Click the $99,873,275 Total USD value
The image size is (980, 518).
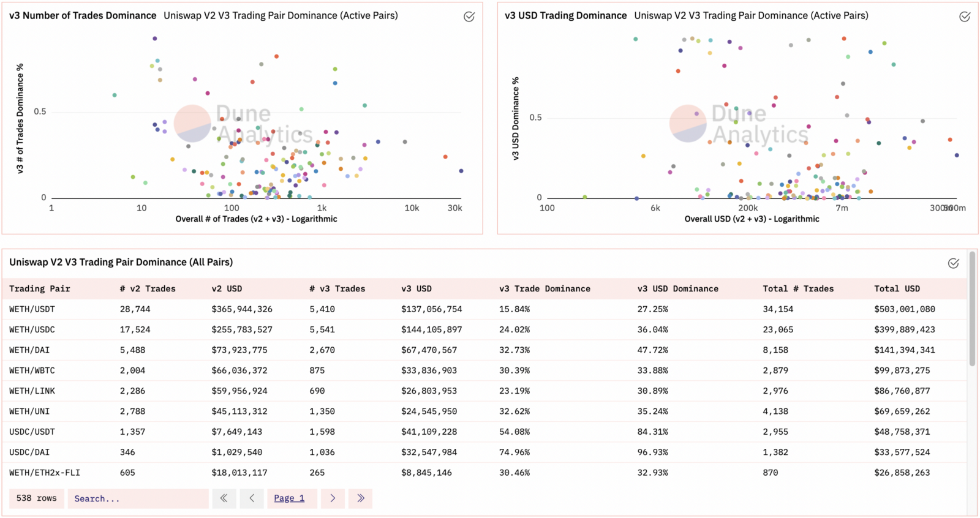click(x=902, y=370)
